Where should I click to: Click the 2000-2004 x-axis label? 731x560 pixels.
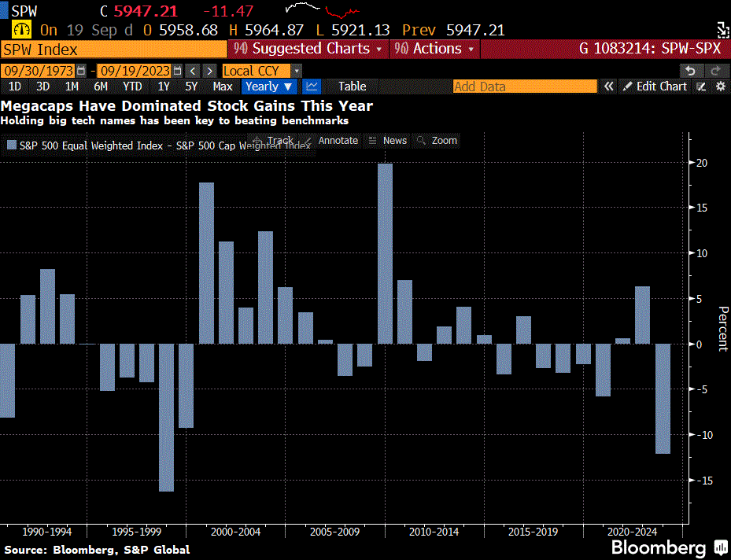(x=235, y=532)
